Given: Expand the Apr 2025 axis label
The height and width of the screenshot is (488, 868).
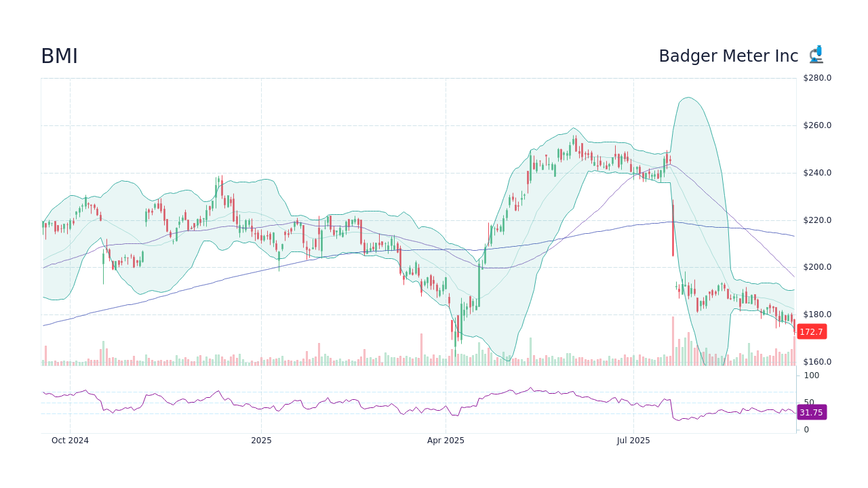Looking at the screenshot, I should click(x=446, y=440).
